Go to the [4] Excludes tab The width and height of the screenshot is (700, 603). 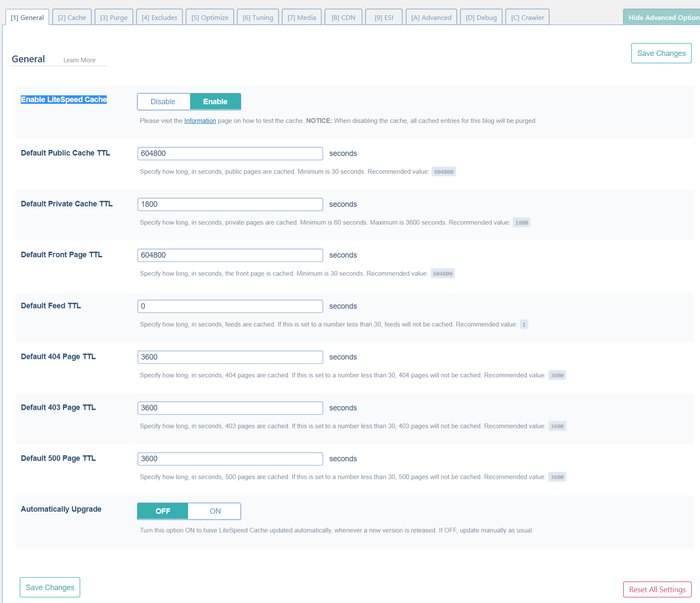coord(159,17)
